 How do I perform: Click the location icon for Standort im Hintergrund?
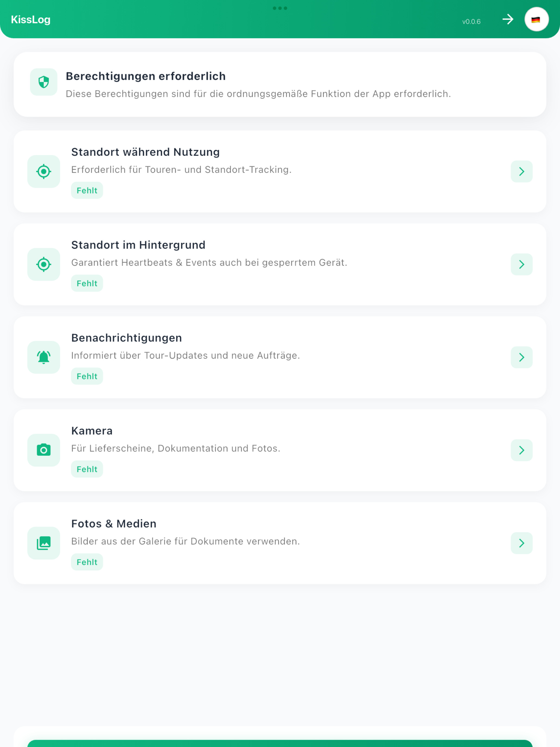pyautogui.click(x=43, y=264)
